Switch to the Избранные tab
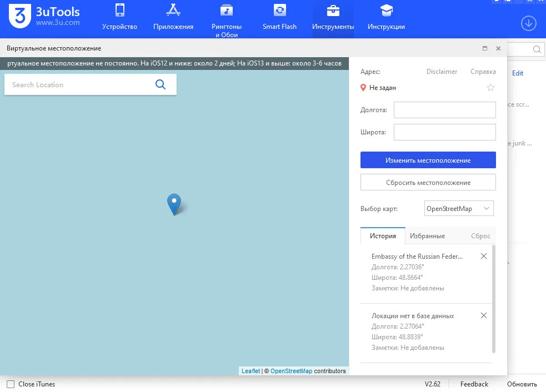This screenshot has width=546, height=392. [x=427, y=236]
